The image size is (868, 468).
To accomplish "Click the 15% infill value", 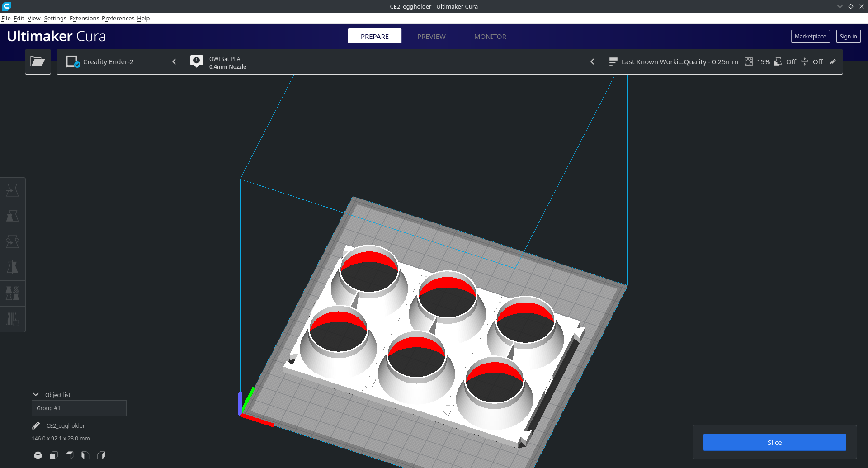I will click(763, 62).
